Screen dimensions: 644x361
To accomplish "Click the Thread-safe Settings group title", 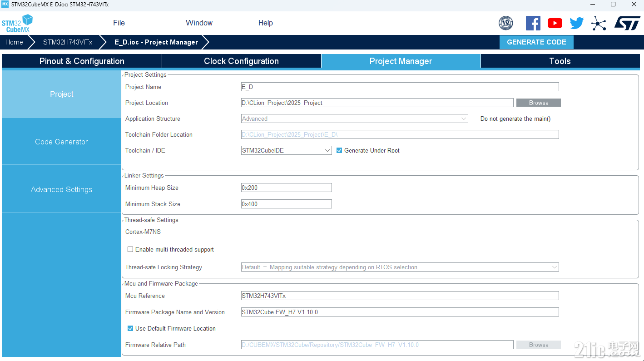I will (x=151, y=220).
